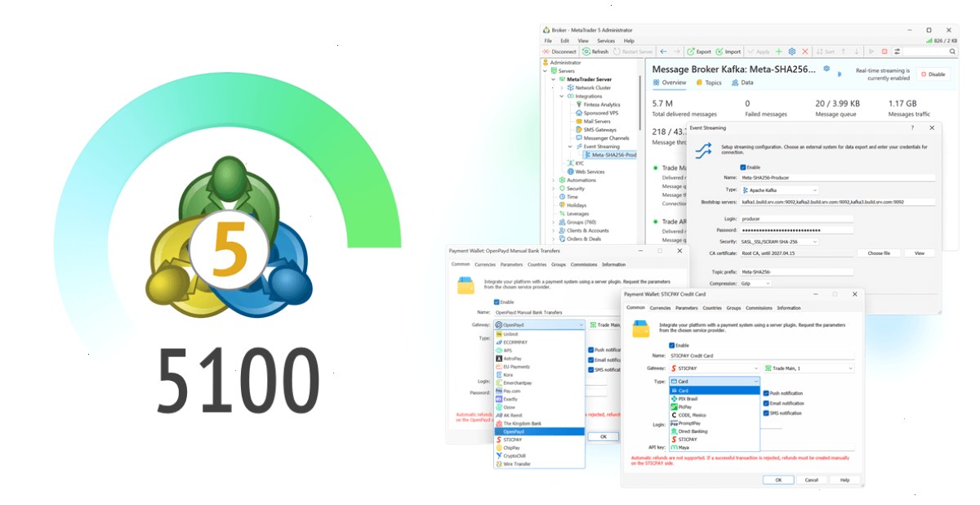Toggle SMS notification checkbox in OpenPayd dialog
This screenshot has width=980, height=505.
point(591,370)
